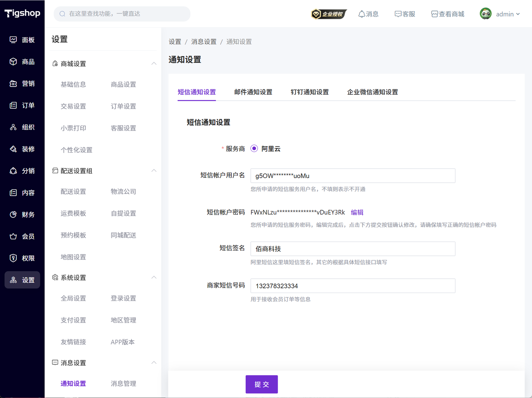This screenshot has width=532, height=398.
Task: Click the 权限 permissions shield icon
Action: pyautogui.click(x=13, y=258)
